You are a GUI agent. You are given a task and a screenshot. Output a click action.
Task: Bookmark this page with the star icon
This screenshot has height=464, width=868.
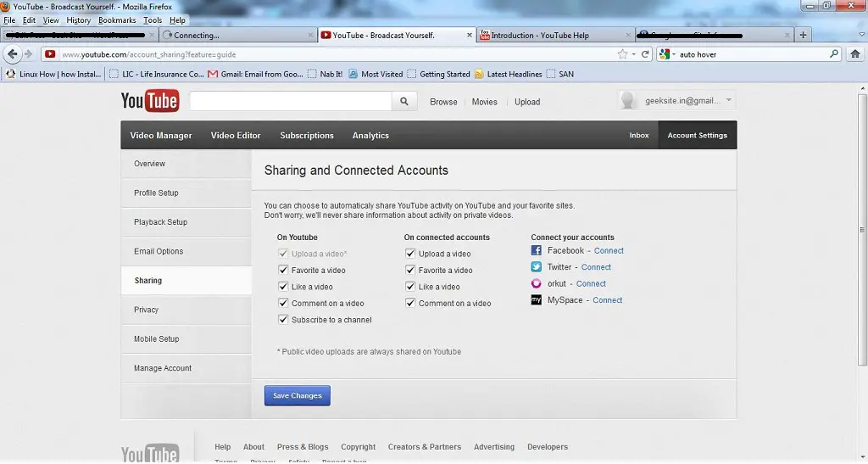[x=623, y=54]
